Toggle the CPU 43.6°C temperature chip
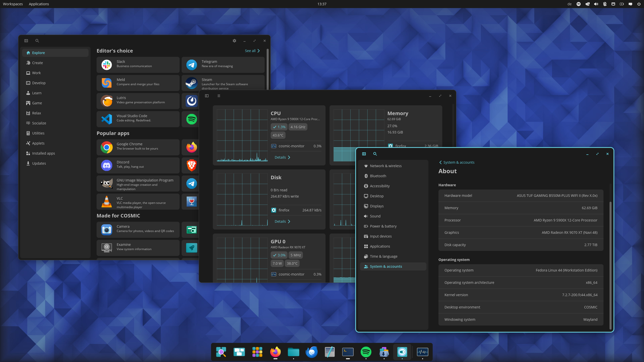The image size is (644, 362). click(x=278, y=135)
